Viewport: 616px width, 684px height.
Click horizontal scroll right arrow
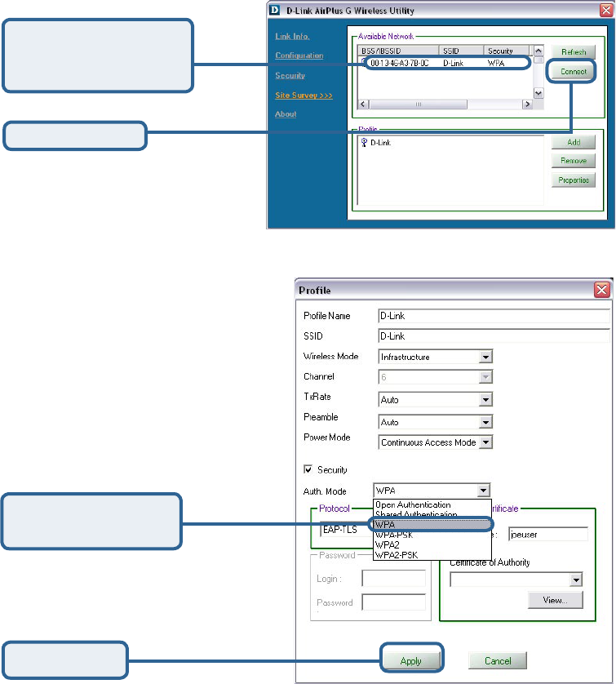coord(528,104)
